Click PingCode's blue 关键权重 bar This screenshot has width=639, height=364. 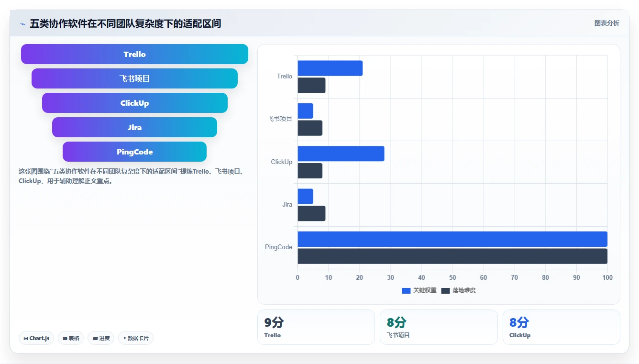click(x=452, y=239)
